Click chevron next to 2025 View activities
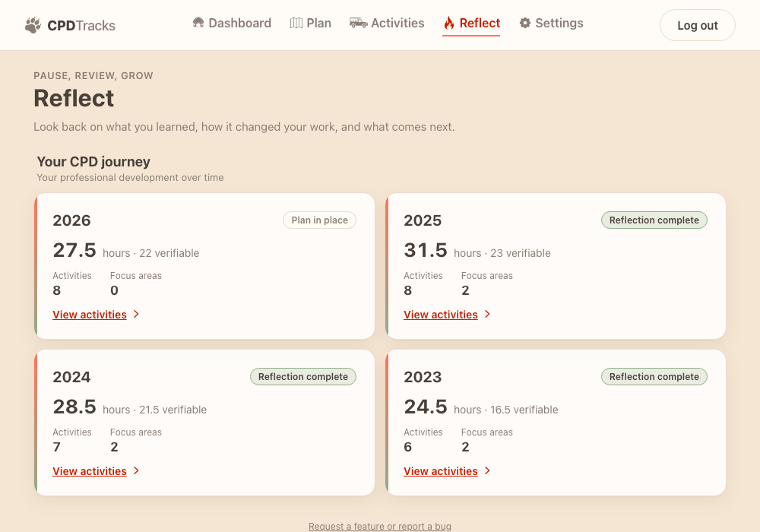The image size is (760, 532). 487,314
